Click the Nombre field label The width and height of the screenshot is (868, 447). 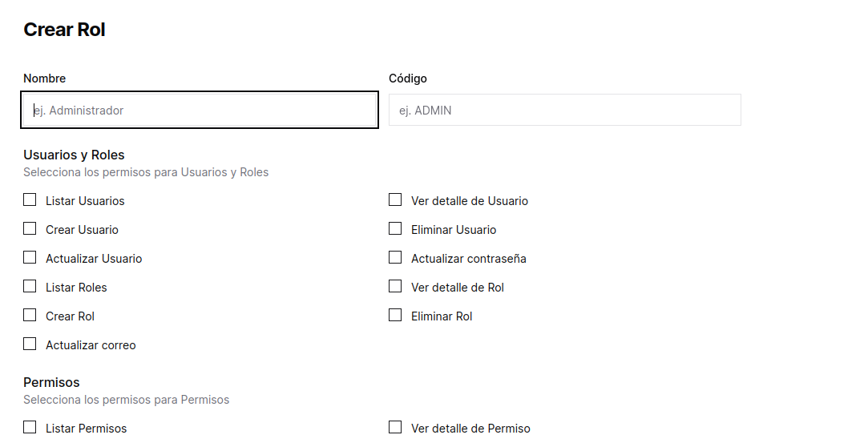coord(44,79)
